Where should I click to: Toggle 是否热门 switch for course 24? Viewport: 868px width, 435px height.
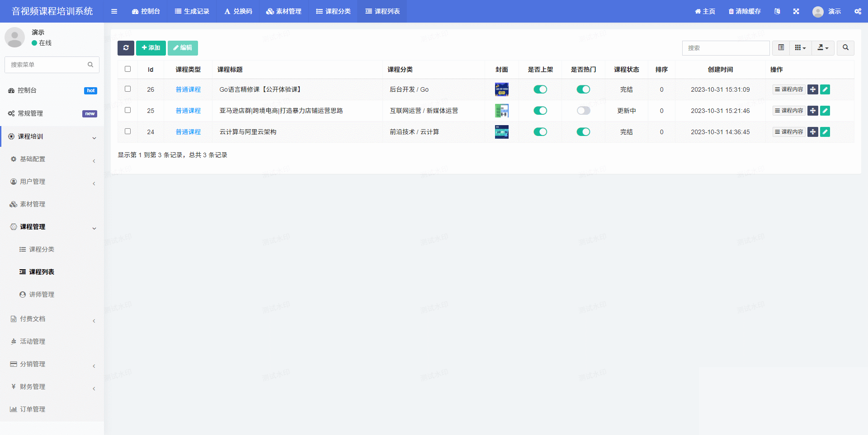point(583,132)
